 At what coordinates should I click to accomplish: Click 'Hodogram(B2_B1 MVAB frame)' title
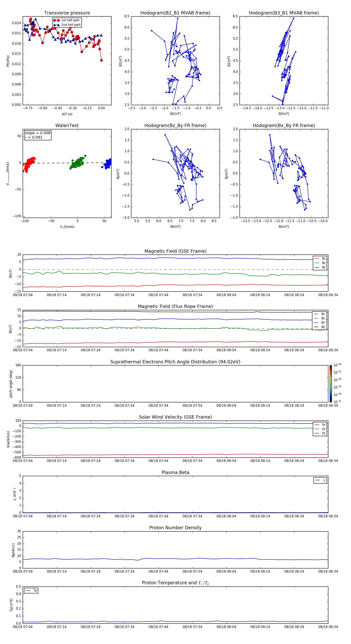tap(175, 13)
